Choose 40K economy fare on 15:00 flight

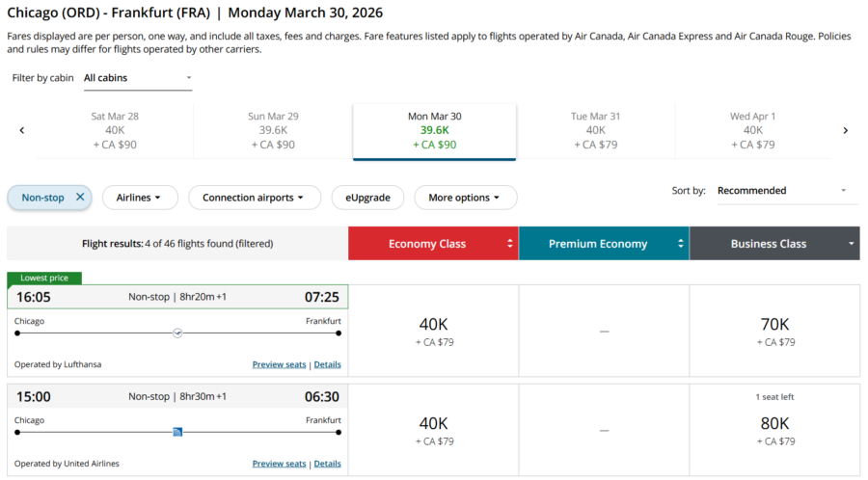tap(433, 430)
